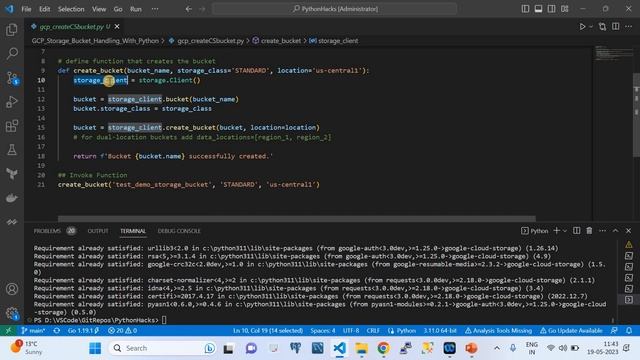Open the Accounts icon in activity bar
Viewport: 640px width, 360px height.
click(12, 289)
